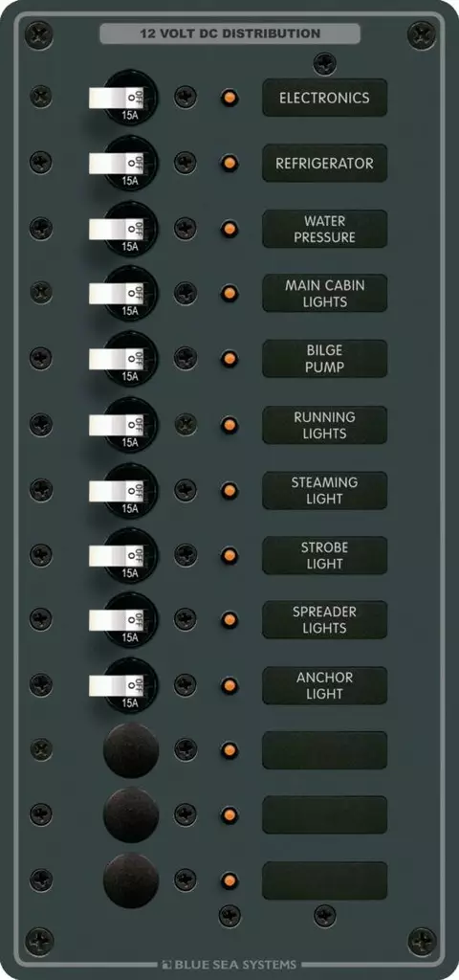Image resolution: width=459 pixels, height=980 pixels.
Task: Click the first blank breaker plug
Action: (x=131, y=750)
